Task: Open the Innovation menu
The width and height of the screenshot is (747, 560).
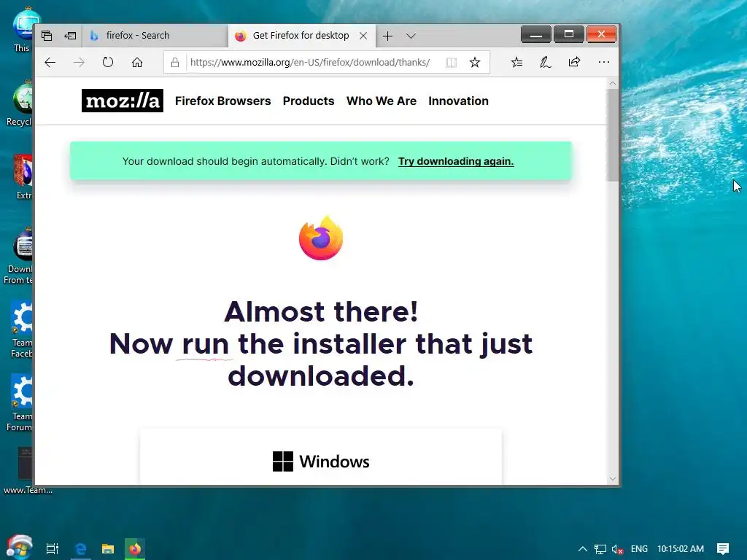Action: coord(458,101)
